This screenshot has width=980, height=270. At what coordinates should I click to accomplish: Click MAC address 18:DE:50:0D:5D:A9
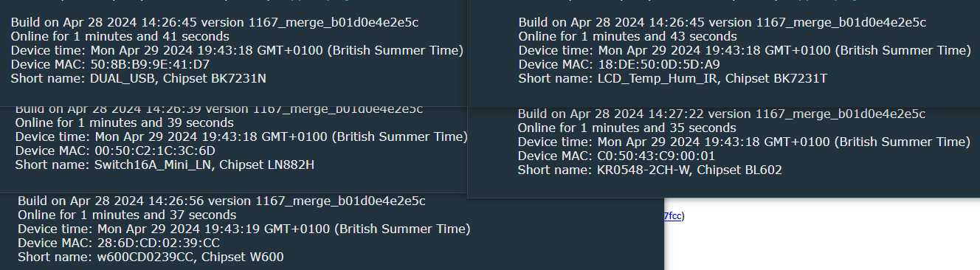[657, 64]
